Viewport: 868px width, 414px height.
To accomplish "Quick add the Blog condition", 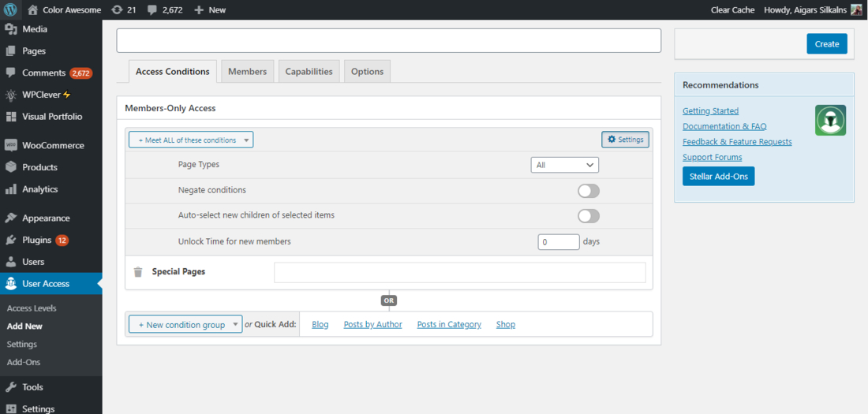I will (x=320, y=324).
